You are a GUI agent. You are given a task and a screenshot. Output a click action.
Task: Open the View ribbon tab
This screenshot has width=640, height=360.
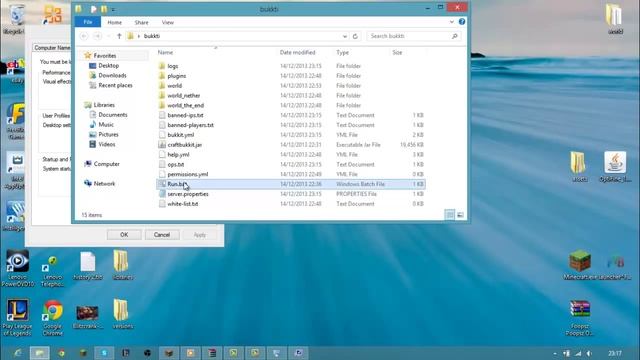click(167, 22)
